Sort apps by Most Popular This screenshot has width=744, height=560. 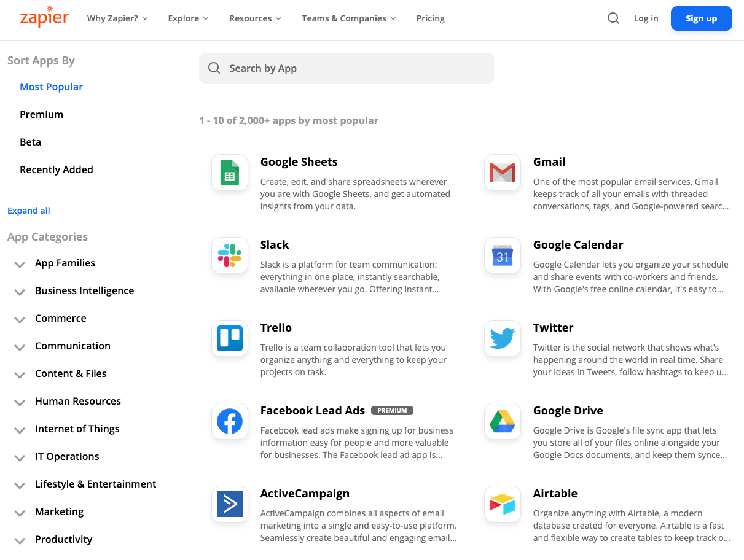52,87
